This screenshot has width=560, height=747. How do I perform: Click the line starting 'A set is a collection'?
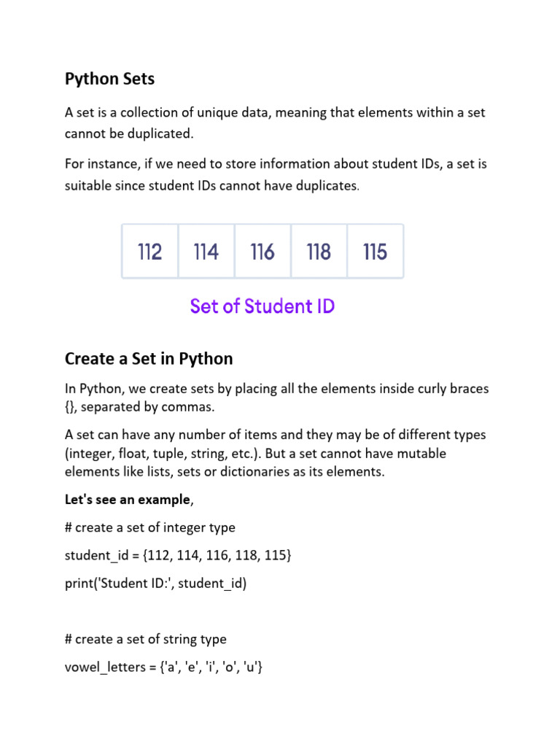[275, 112]
